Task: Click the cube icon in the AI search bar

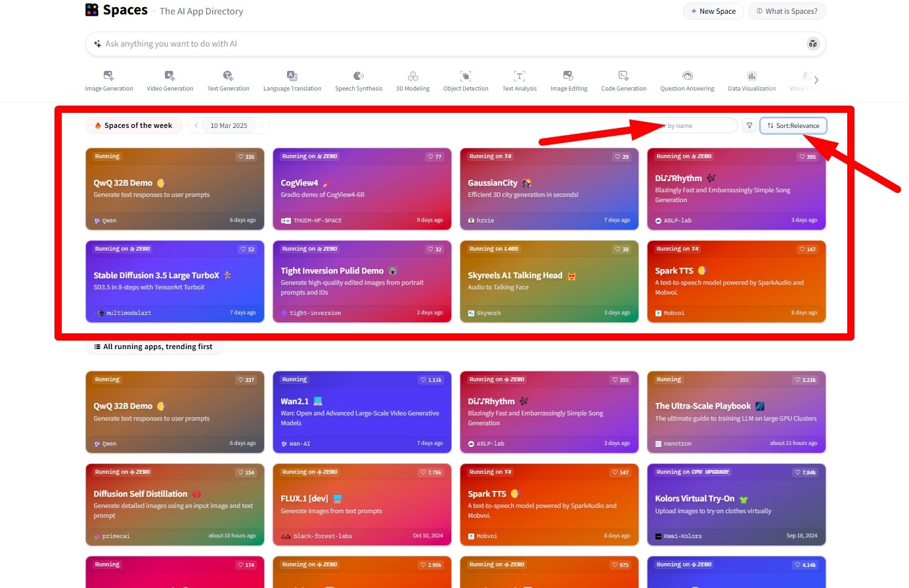Action: [813, 44]
